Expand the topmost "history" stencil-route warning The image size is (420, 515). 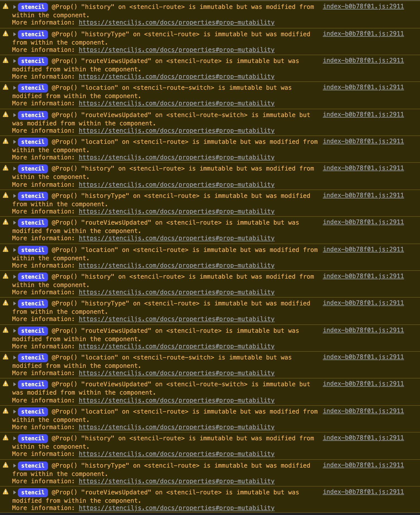(x=15, y=7)
